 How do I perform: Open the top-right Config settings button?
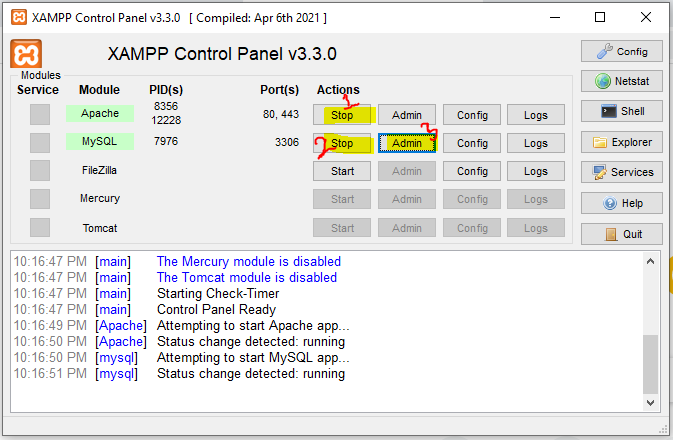click(622, 52)
